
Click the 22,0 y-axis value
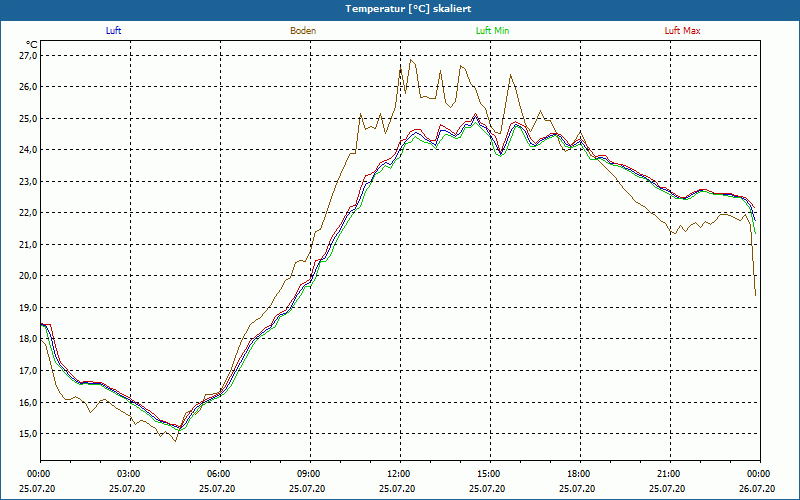[28, 213]
